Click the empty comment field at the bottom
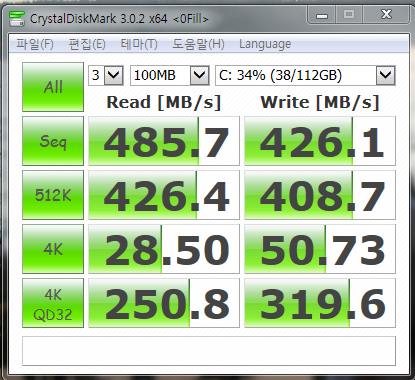Viewport: 415px width, 380px height. coord(209,351)
